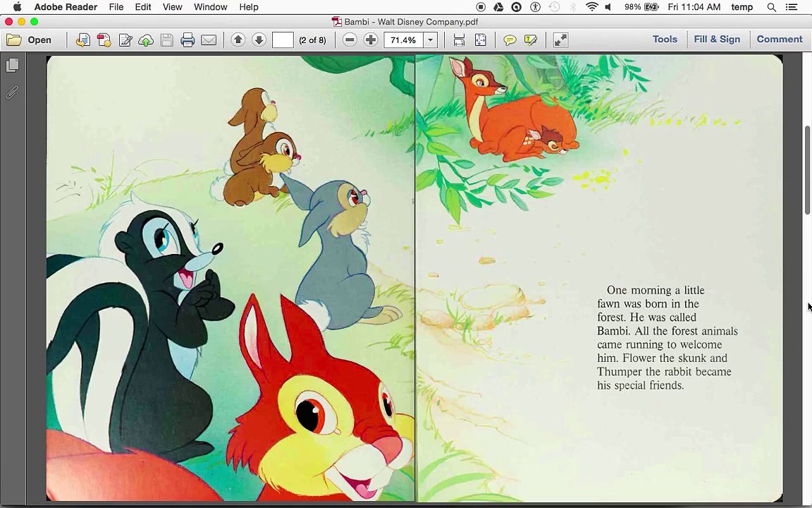Open the Tools pane
The image size is (812, 508).
pyautogui.click(x=665, y=40)
